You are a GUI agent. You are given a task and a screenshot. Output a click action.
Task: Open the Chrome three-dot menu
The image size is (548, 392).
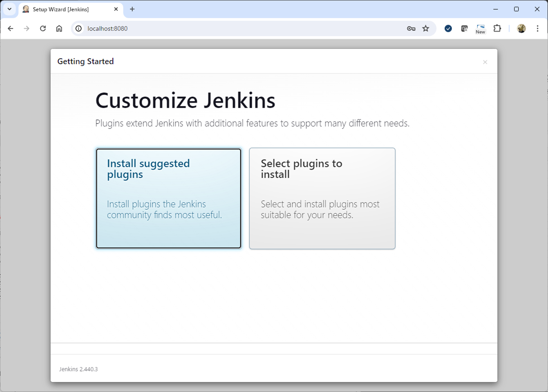pyautogui.click(x=538, y=28)
